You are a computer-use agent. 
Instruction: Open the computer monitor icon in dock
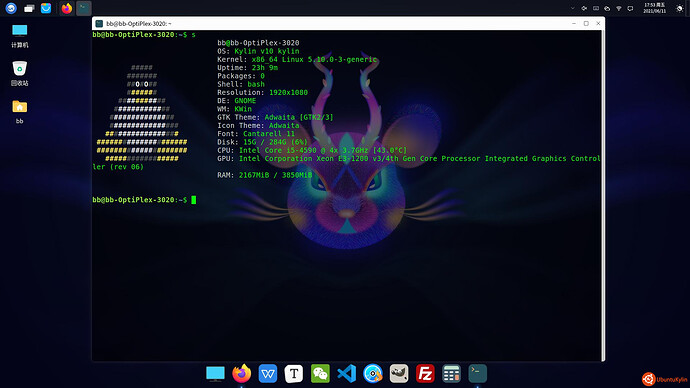point(215,373)
